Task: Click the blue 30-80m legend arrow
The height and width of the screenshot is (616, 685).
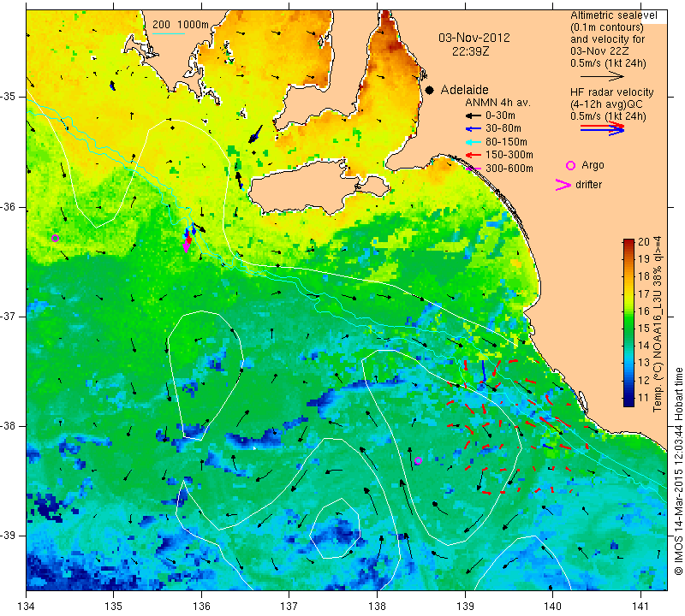Action: [473, 129]
